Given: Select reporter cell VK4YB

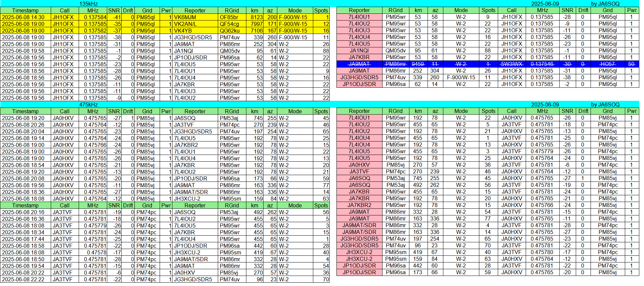Looking at the screenshot, I should click(x=195, y=31).
